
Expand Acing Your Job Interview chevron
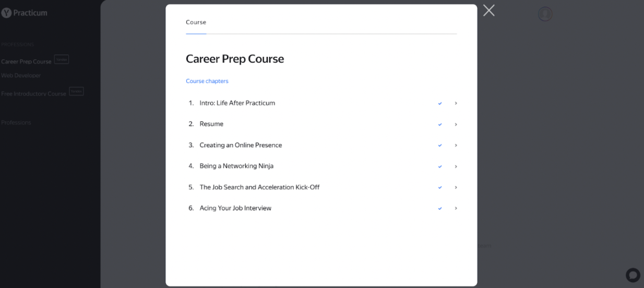pos(456,208)
